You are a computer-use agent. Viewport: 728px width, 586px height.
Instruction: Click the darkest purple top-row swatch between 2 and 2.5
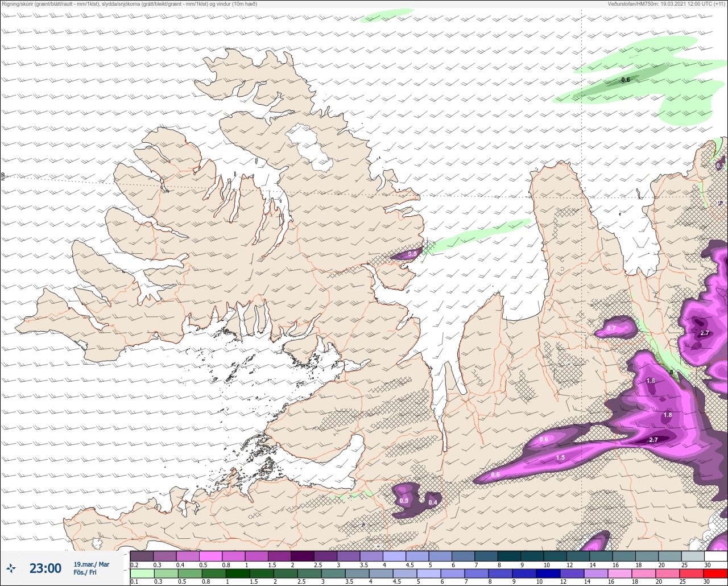pos(302,556)
